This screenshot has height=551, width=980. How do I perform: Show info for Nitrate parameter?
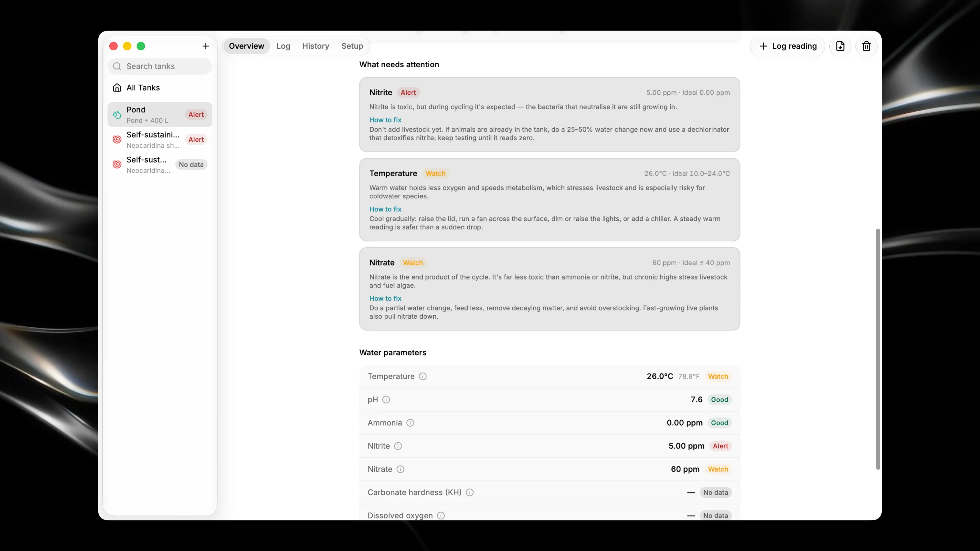click(400, 469)
